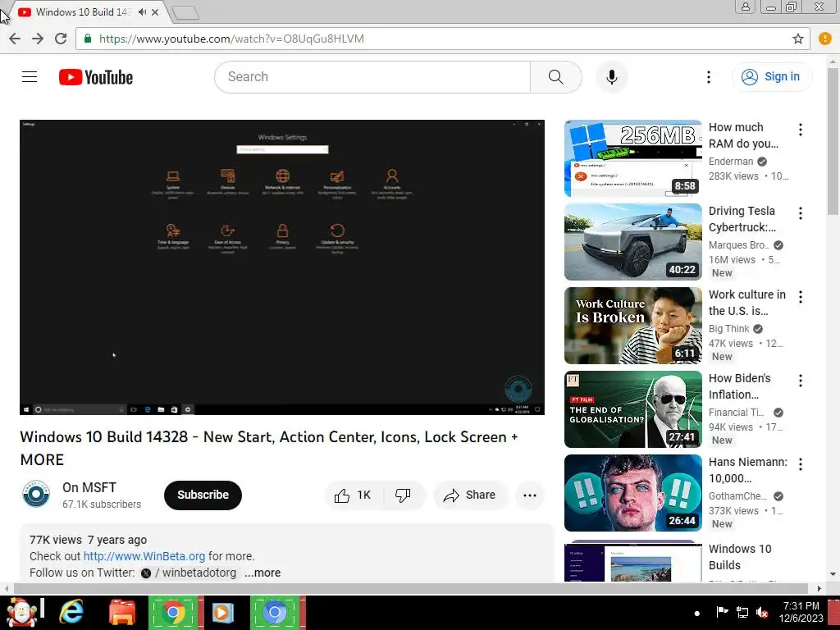Go to YouTube home via logo
The image size is (840, 630).
point(96,77)
